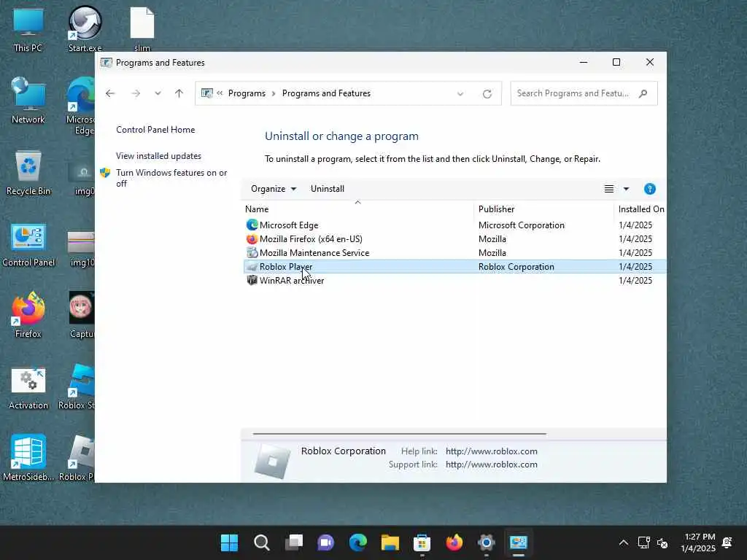
Task: Open View installed updates link
Action: coord(158,156)
